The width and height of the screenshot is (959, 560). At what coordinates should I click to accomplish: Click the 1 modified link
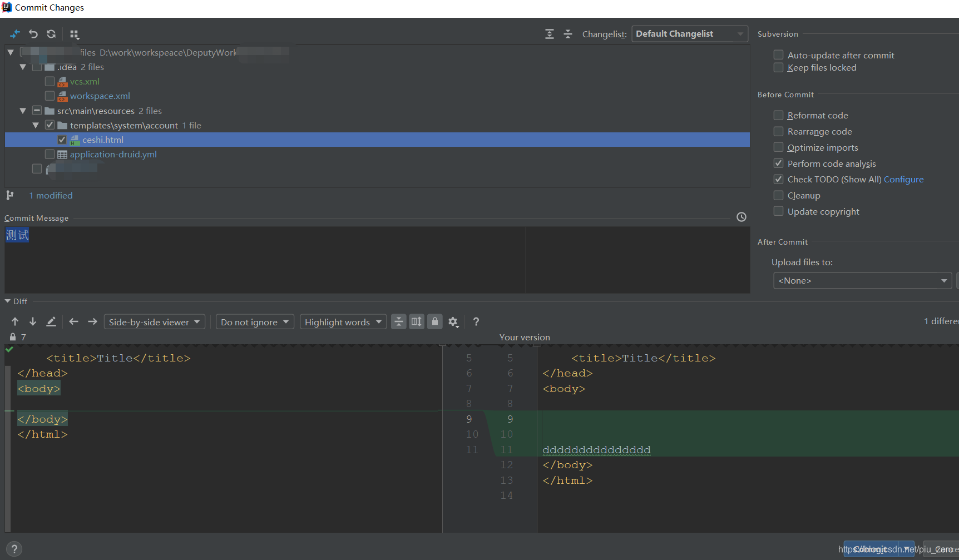tap(51, 195)
